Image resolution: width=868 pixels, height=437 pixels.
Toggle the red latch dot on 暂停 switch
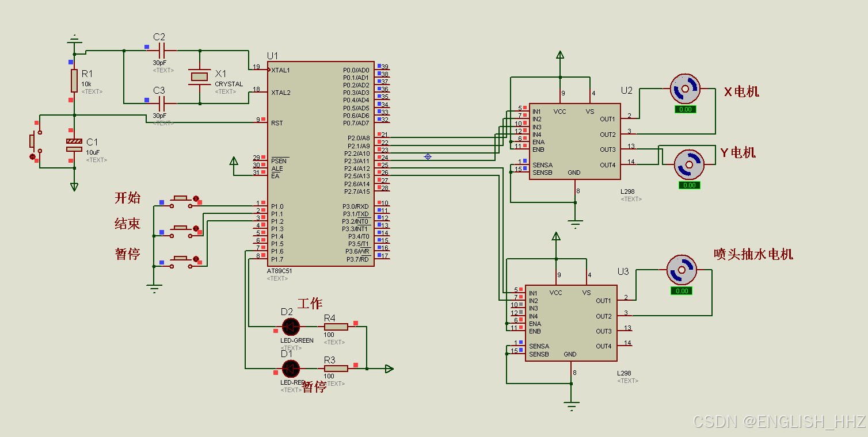(196, 260)
